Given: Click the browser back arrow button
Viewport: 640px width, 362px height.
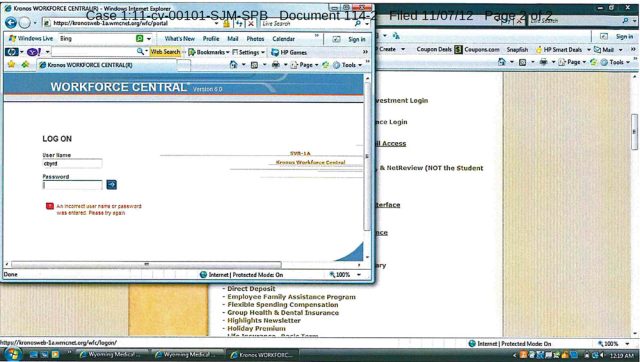Looking at the screenshot, I should click(x=11, y=23).
